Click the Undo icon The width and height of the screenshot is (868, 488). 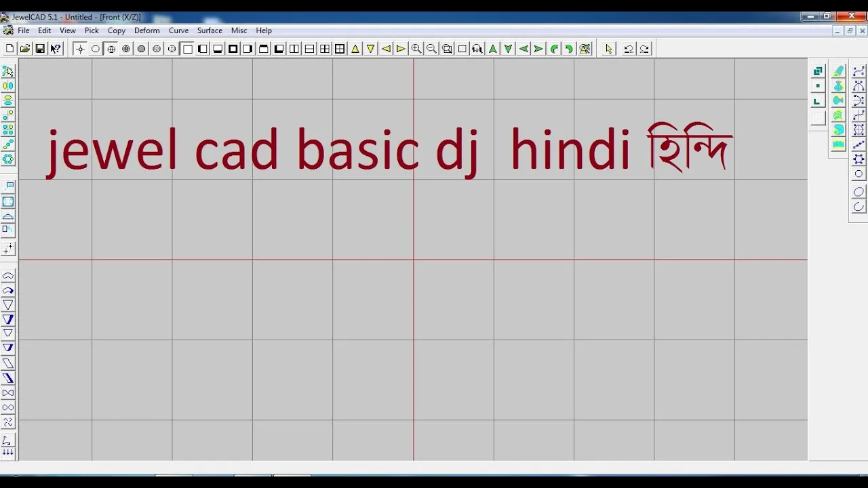[x=629, y=49]
